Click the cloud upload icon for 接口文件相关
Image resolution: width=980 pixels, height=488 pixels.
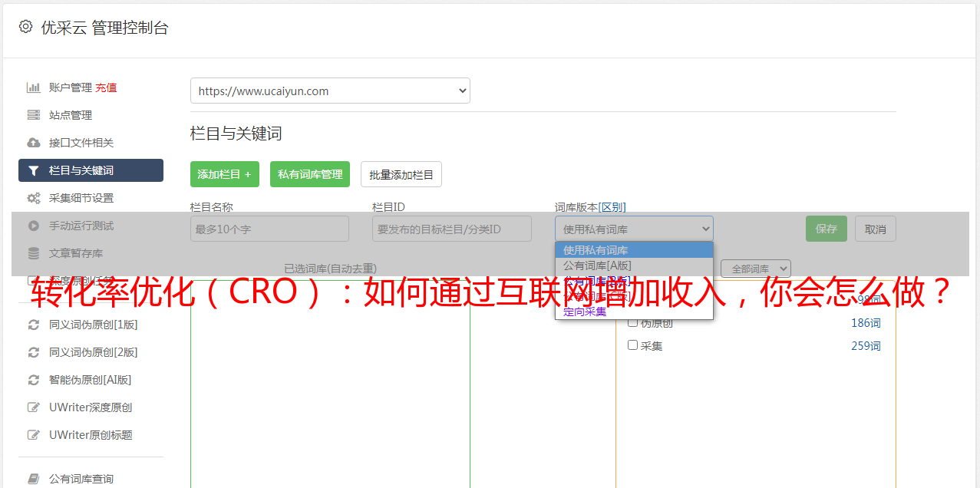(33, 143)
